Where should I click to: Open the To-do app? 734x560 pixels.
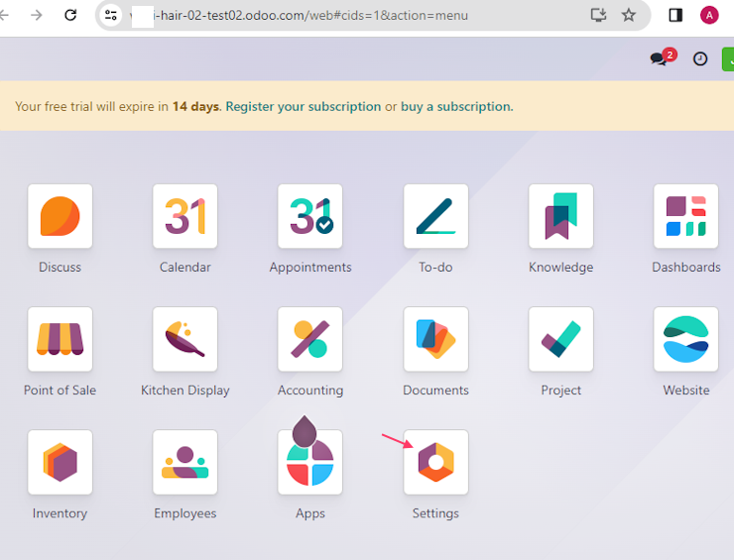click(x=435, y=216)
